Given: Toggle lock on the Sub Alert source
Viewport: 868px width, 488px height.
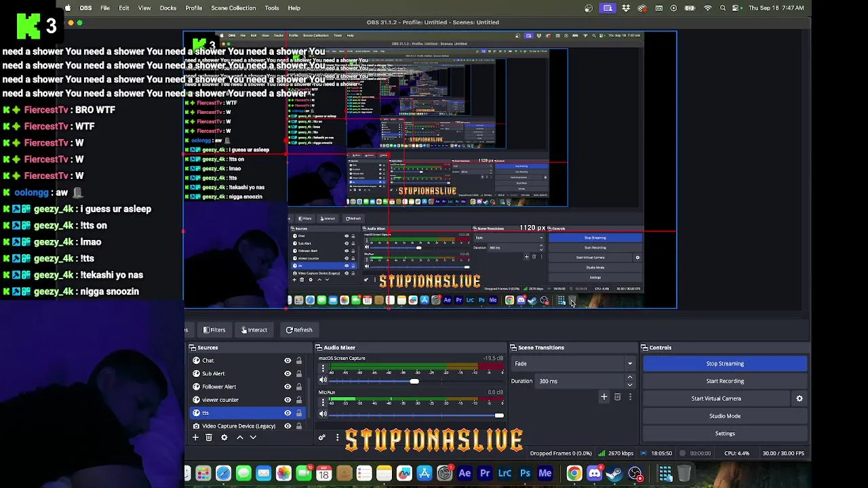Looking at the screenshot, I should point(298,373).
